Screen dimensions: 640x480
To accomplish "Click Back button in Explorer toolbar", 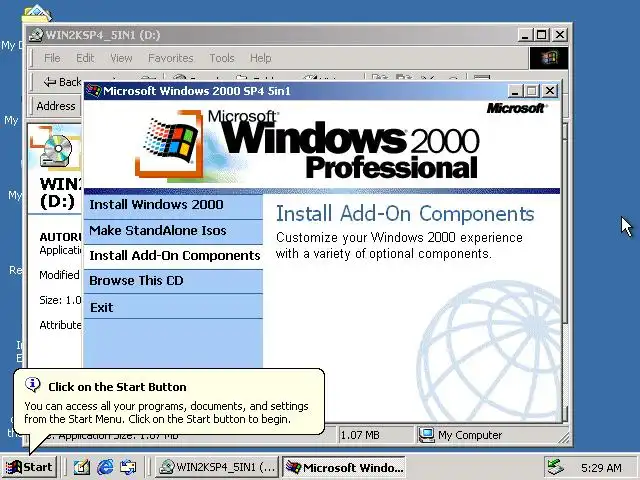I will [62, 82].
